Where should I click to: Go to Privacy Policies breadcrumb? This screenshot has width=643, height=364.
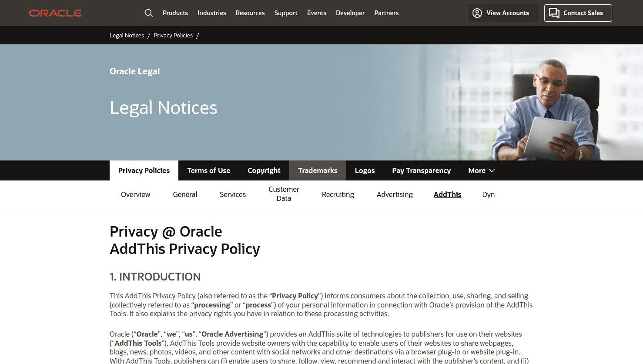(173, 35)
